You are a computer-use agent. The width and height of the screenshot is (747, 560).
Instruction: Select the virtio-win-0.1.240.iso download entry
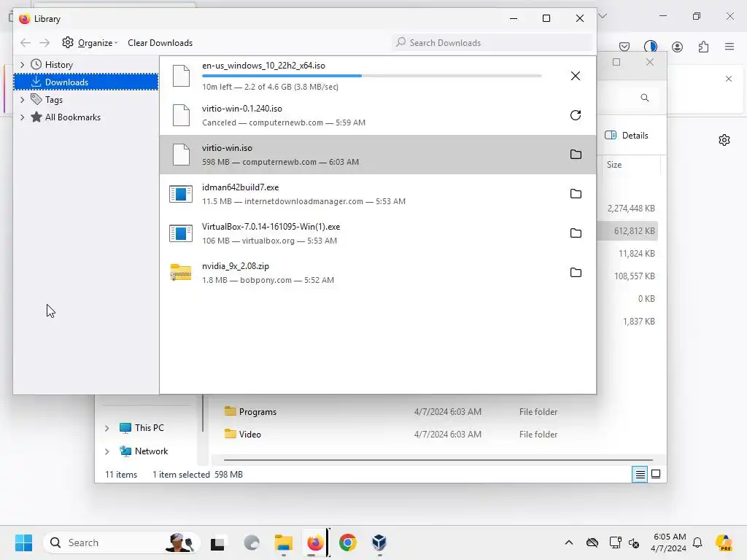[x=377, y=115]
